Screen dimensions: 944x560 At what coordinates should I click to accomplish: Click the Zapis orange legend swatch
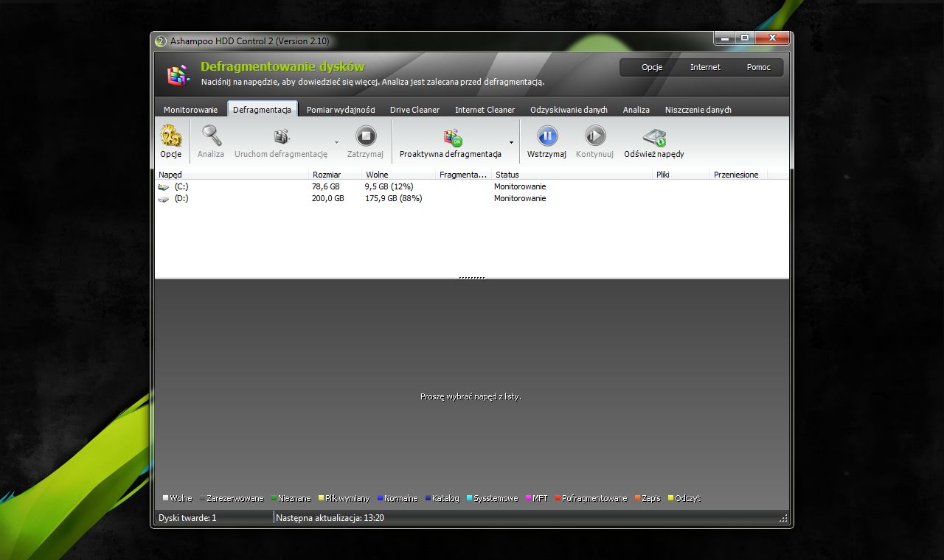click(x=638, y=499)
